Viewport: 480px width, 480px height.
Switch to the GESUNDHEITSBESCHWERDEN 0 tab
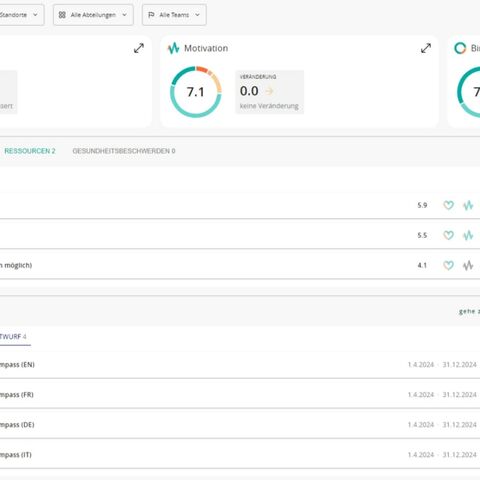(x=124, y=151)
